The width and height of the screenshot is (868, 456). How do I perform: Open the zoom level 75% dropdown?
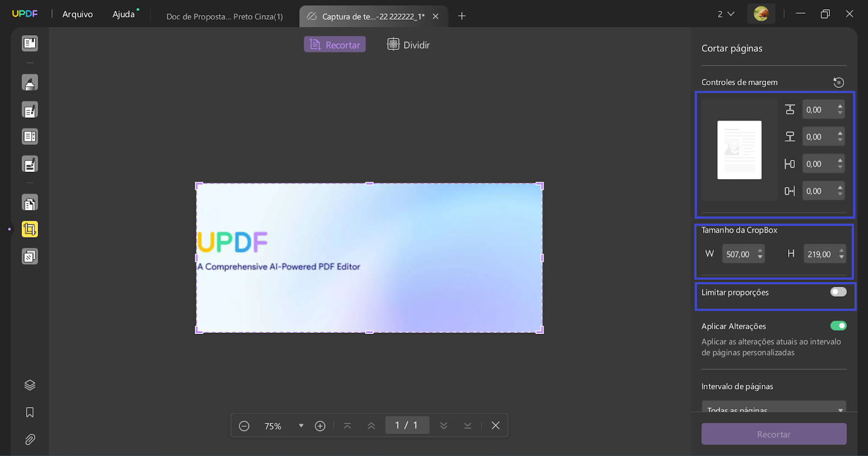301,426
